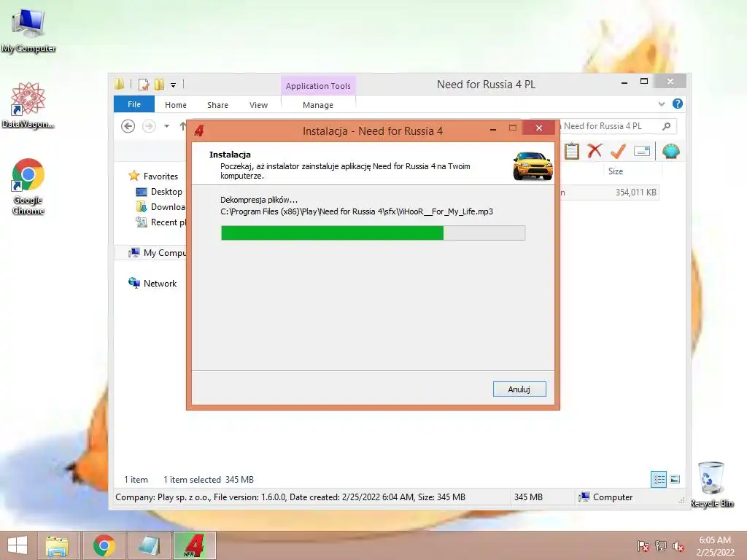
Task: Click the up-one-level arrow in Explorer
Action: (x=183, y=126)
